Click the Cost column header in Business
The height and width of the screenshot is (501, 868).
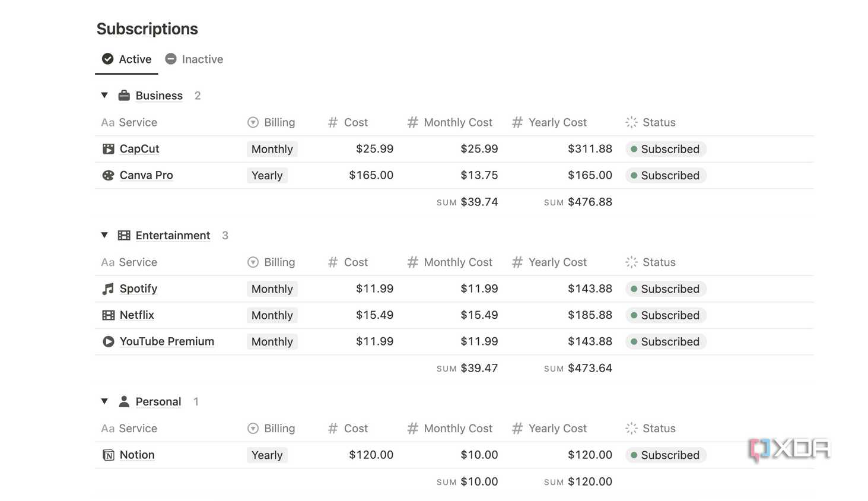click(348, 122)
